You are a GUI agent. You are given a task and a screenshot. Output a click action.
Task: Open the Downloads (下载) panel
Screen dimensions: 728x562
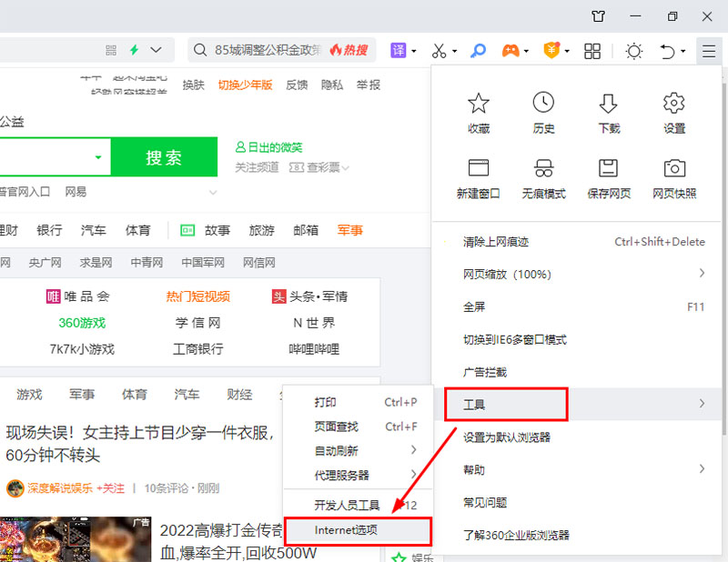[x=608, y=109]
